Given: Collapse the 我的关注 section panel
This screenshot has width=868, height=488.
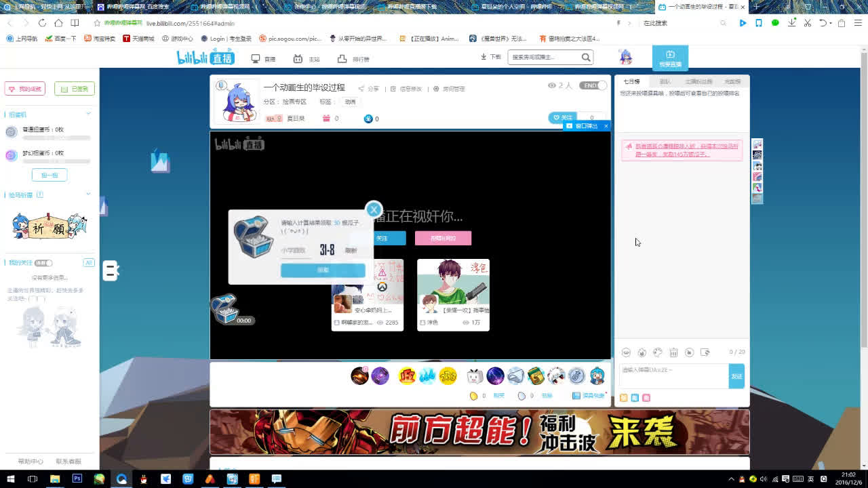Looking at the screenshot, I should click(88, 262).
